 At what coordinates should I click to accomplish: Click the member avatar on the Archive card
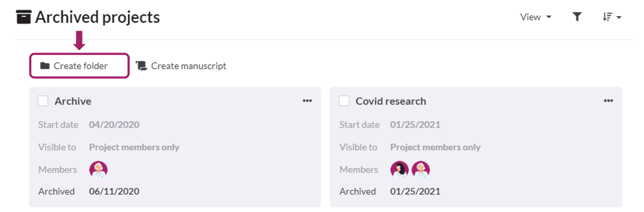point(98,169)
